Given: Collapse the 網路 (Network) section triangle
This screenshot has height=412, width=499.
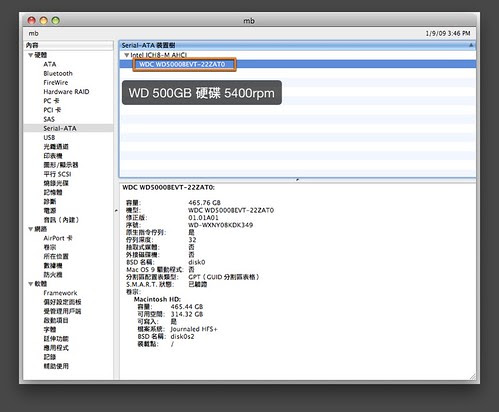Looking at the screenshot, I should (31, 229).
